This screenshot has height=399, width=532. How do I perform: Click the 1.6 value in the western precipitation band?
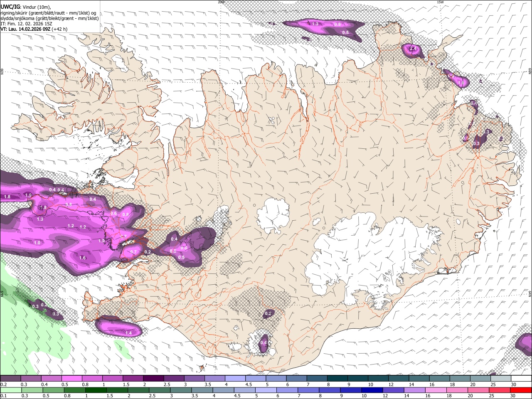click(82, 258)
